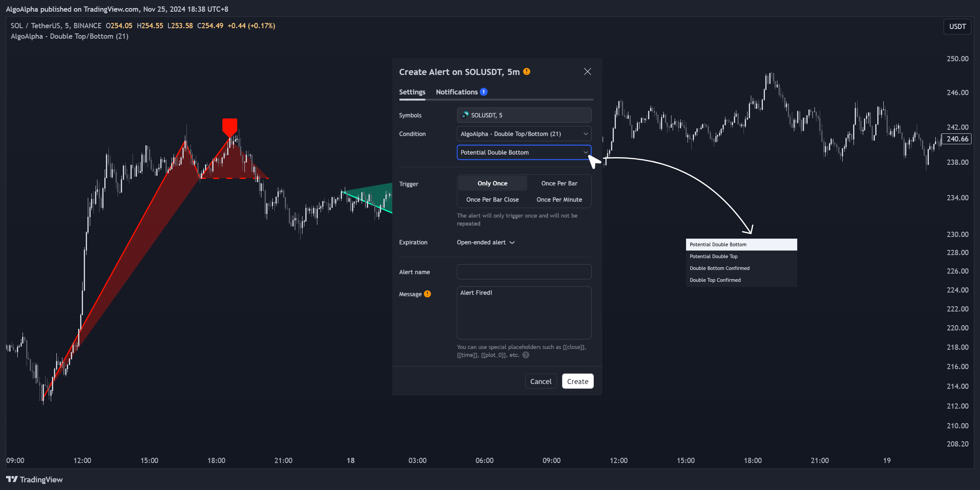Choose Double Top Confirmed from list
980x490 pixels.
(x=741, y=280)
